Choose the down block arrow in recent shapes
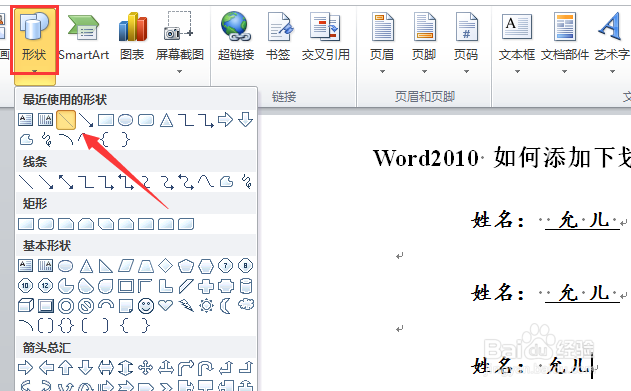This screenshot has height=391, width=631. 245,120
